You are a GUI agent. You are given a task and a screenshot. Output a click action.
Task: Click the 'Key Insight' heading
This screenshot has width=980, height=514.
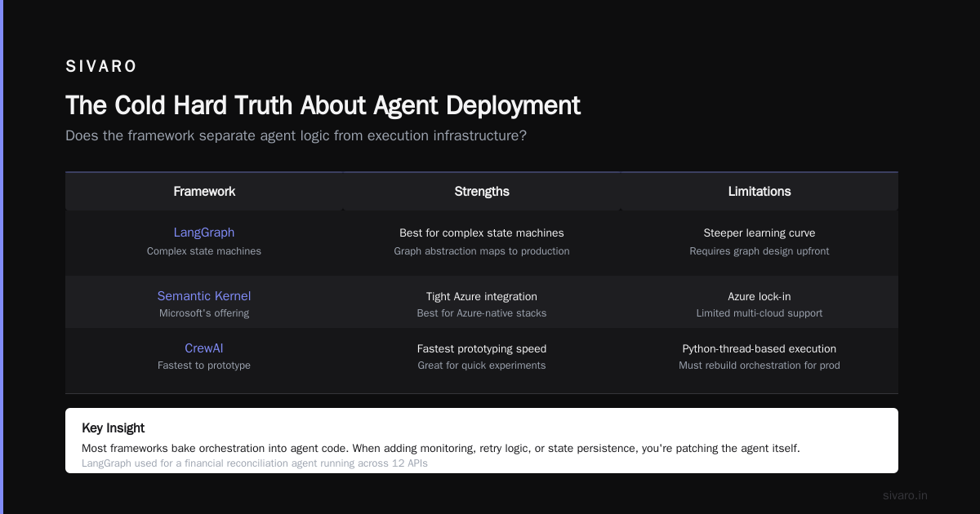(114, 428)
